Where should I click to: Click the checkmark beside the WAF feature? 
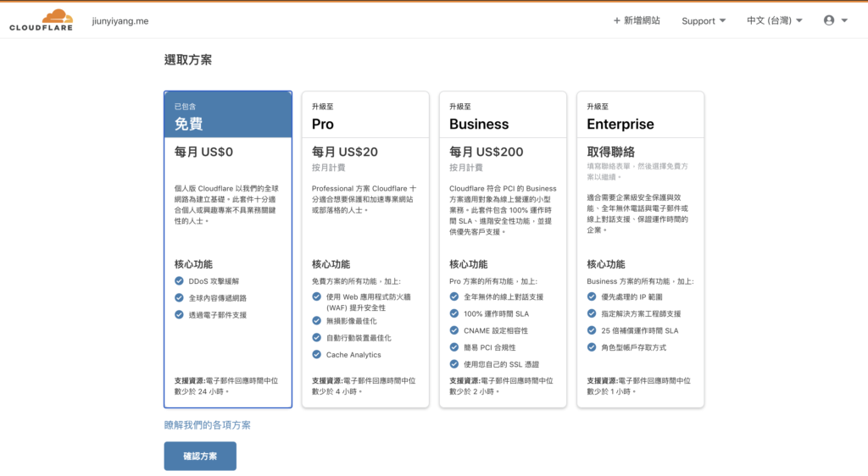tap(317, 297)
